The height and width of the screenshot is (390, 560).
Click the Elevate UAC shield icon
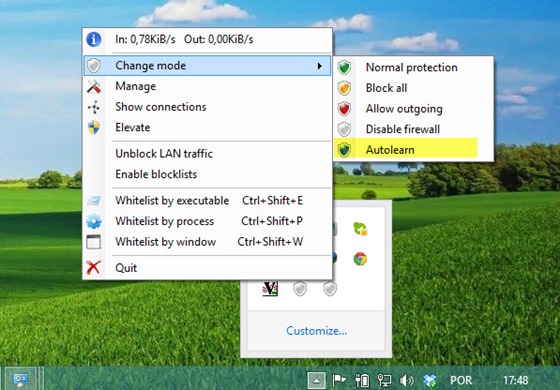coord(94,128)
